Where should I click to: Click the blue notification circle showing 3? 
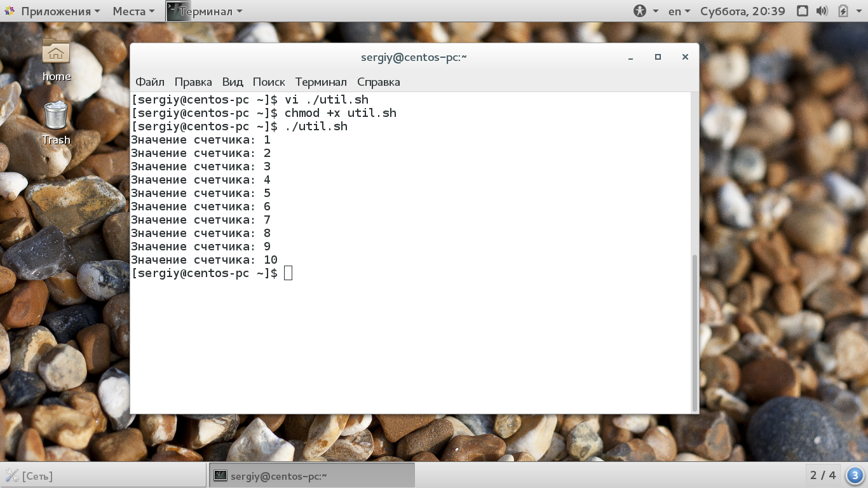(x=854, y=475)
